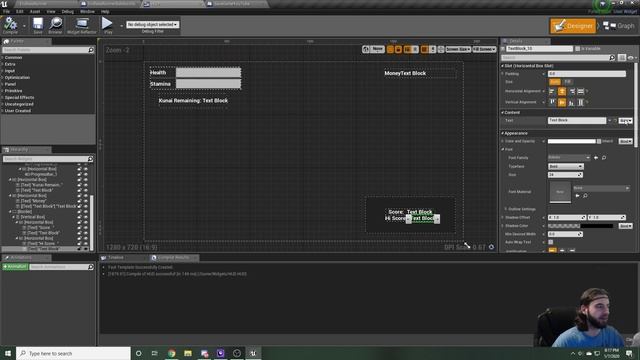Open the View menu
Screen dimensions: 640x360
[51, 11]
